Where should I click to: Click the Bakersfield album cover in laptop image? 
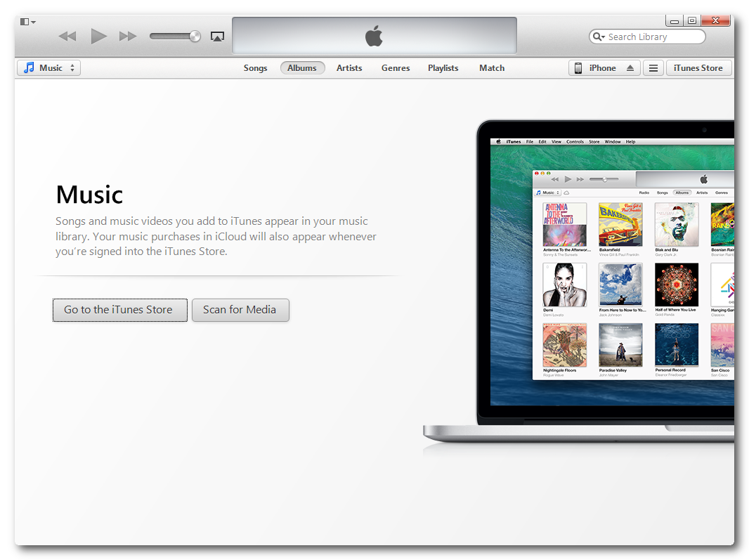click(x=620, y=225)
